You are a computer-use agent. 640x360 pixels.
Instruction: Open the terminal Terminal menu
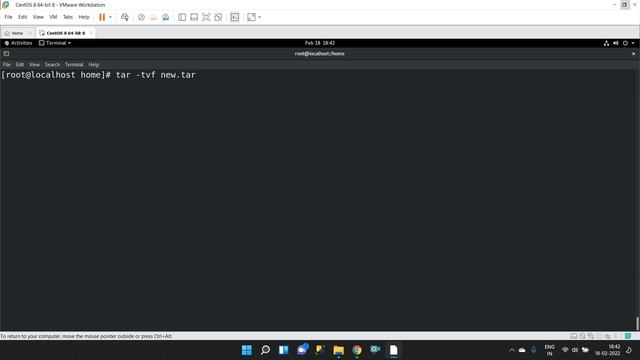74,64
